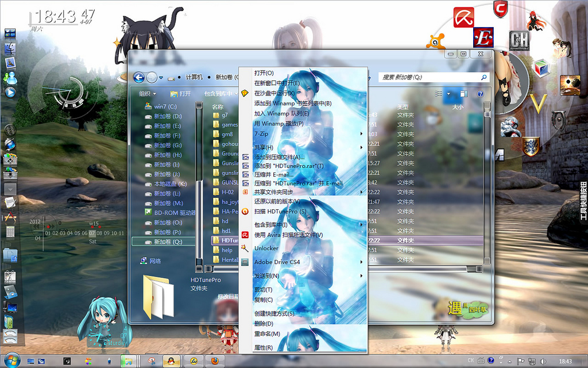
Task: Toggle the preview pane icon in toolbar
Action: click(464, 94)
